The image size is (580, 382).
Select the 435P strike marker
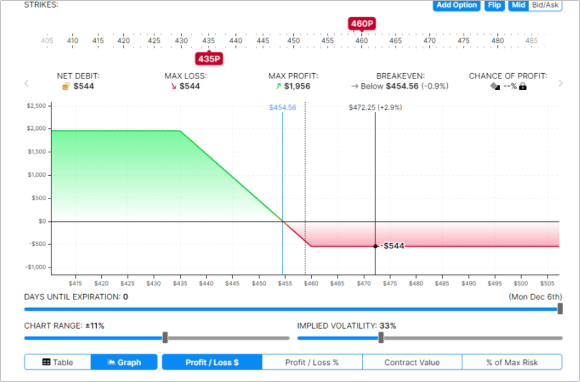click(x=209, y=59)
